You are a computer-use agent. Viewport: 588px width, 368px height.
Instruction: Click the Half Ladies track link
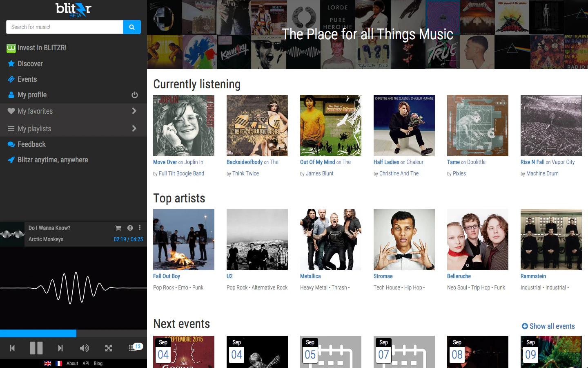coord(386,162)
